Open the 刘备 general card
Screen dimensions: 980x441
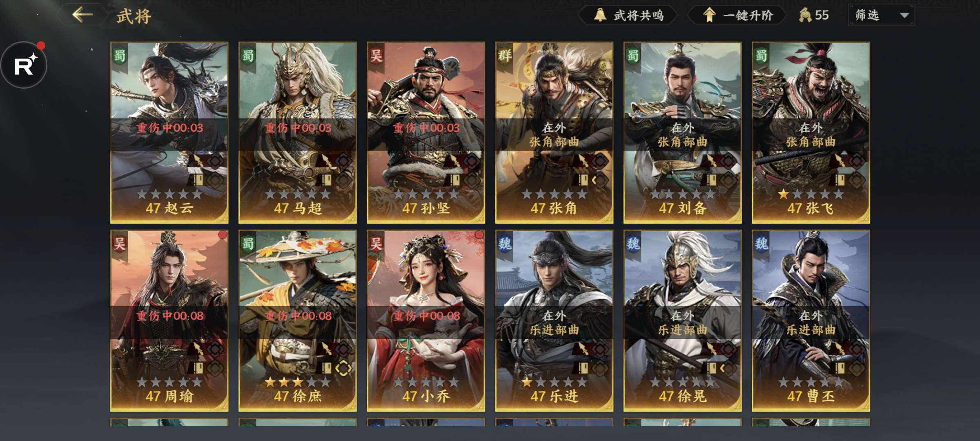tap(682, 133)
